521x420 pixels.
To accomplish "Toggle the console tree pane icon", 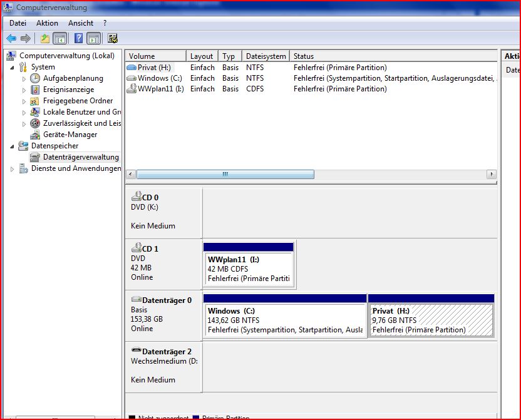I will [60, 39].
